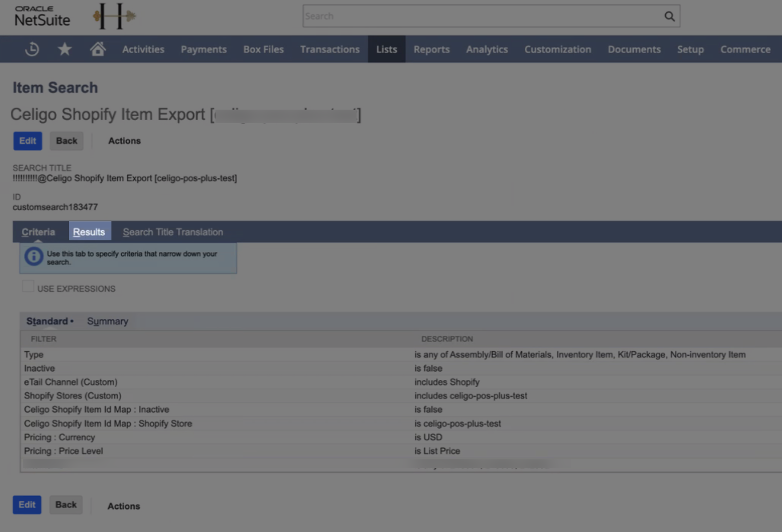Switch to the Results tab
Viewport: 782px width, 532px height.
point(89,232)
